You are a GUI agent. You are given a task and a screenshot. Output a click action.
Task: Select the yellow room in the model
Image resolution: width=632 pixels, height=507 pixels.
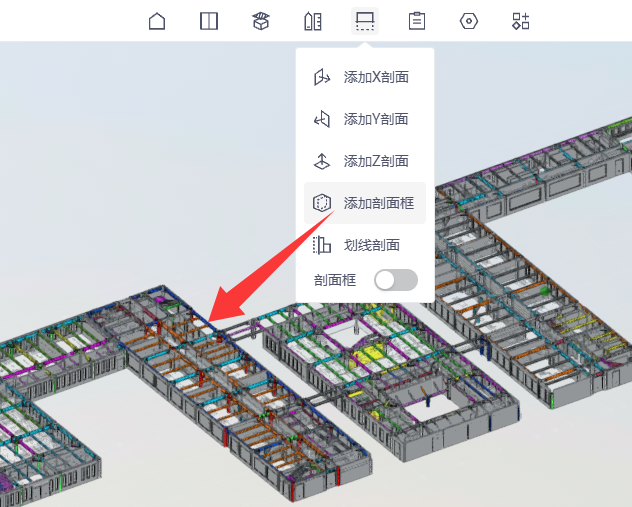[368, 357]
